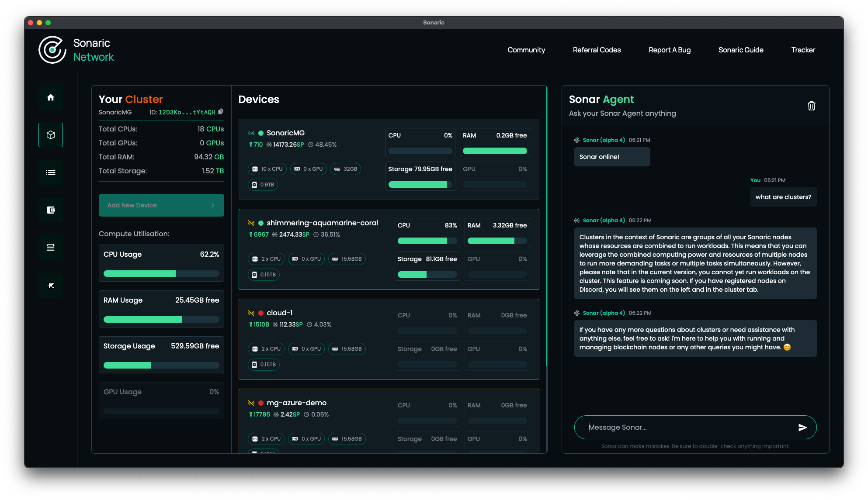
Task: Click the CPU Usage progress bar
Action: tap(161, 274)
